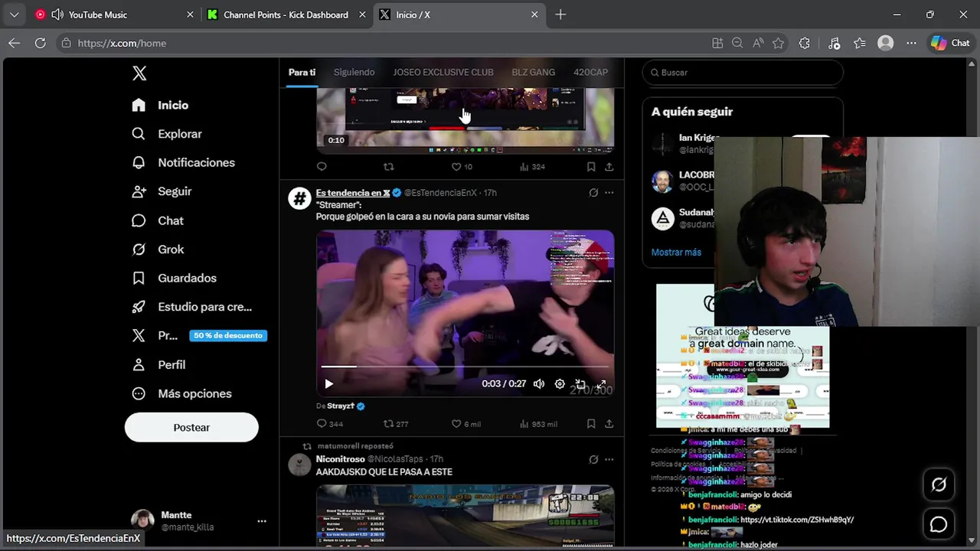The width and height of the screenshot is (980, 551).
Task: Open JOSEO EXCLUSIVE CLUB tab
Action: pyautogui.click(x=443, y=72)
